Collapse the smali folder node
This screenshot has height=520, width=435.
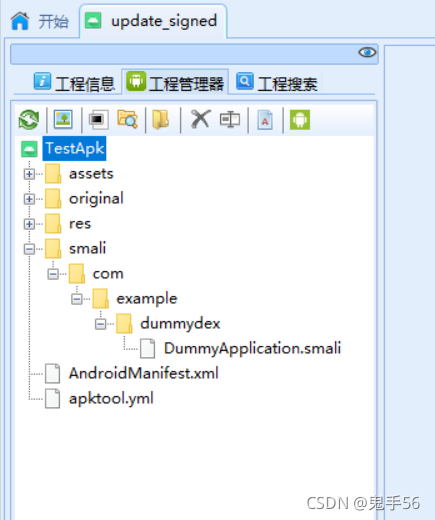pyautogui.click(x=29, y=249)
